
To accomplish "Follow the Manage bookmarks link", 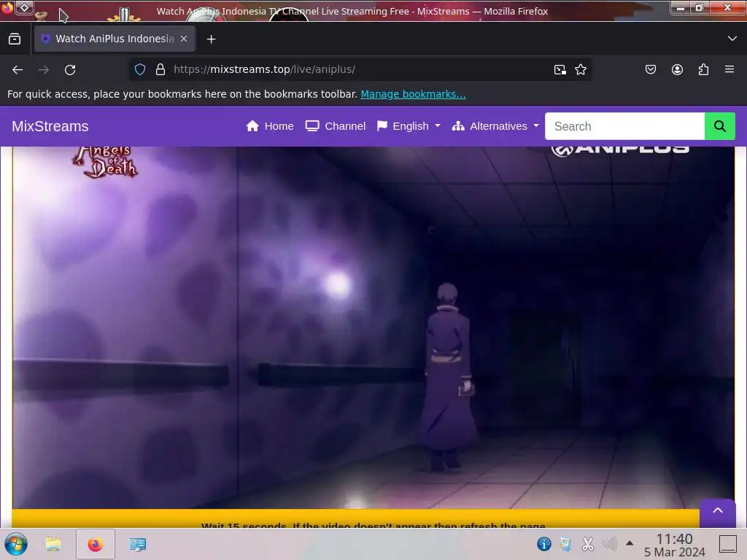I will 413,94.
